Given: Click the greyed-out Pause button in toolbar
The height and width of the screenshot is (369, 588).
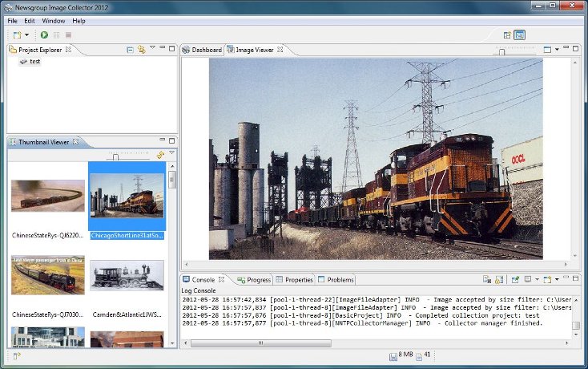Looking at the screenshot, I should (x=57, y=35).
